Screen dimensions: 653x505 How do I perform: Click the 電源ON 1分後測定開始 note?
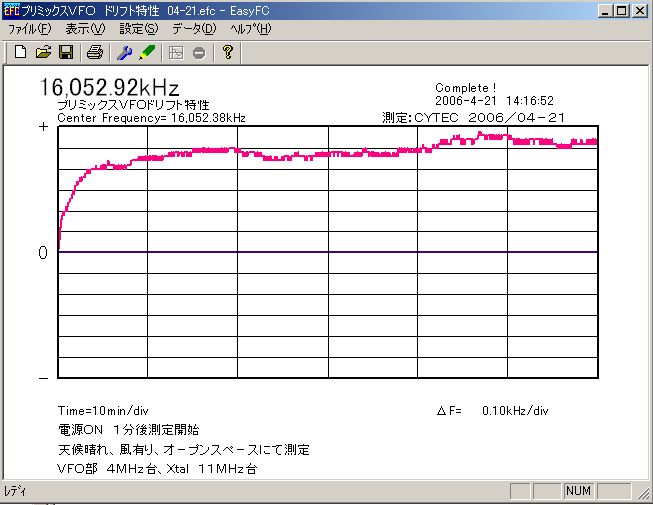tap(129, 430)
